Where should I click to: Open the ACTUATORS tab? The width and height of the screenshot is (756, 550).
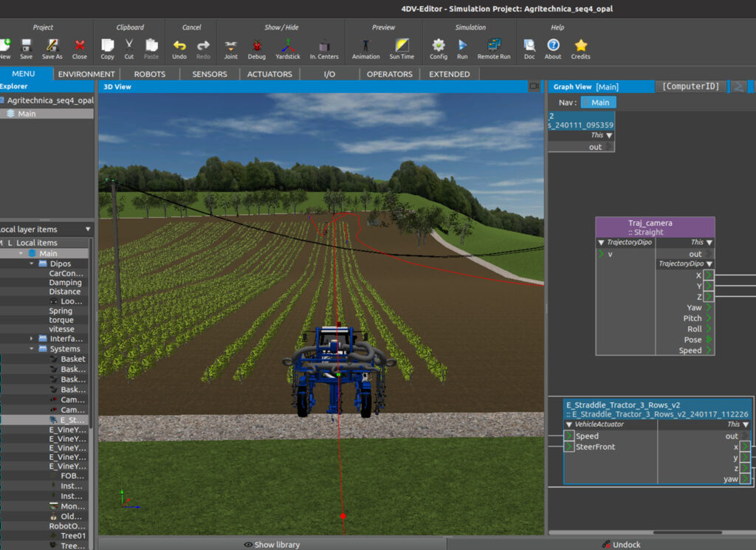click(269, 75)
